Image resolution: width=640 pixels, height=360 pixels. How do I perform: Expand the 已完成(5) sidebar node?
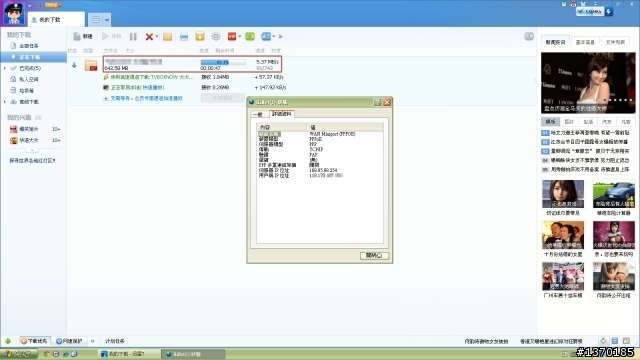tap(4, 68)
